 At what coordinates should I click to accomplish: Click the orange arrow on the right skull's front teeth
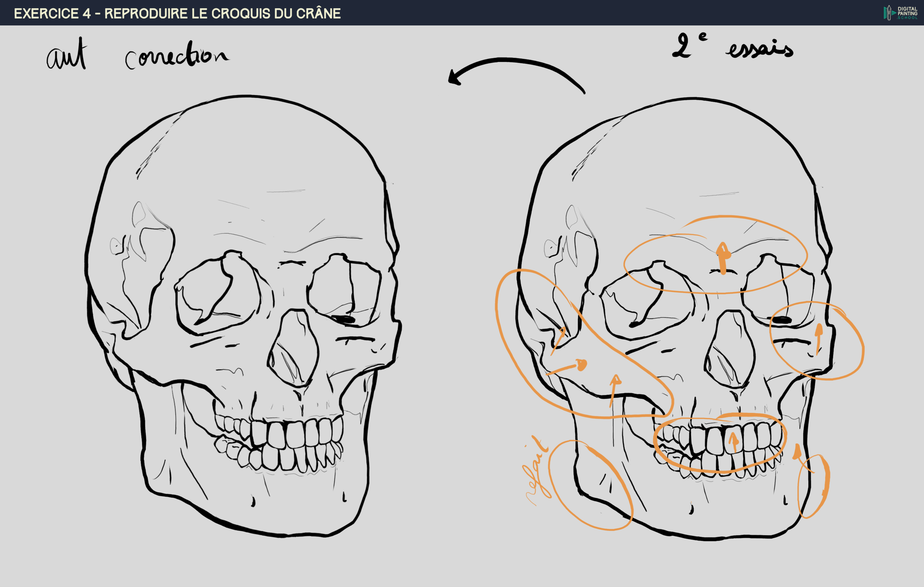tap(734, 442)
